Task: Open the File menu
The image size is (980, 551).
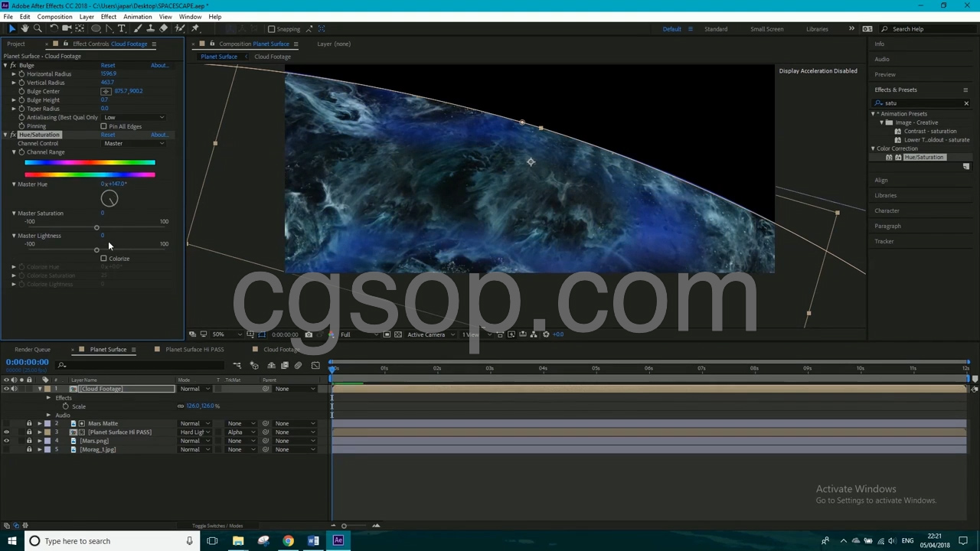Action: coord(8,17)
